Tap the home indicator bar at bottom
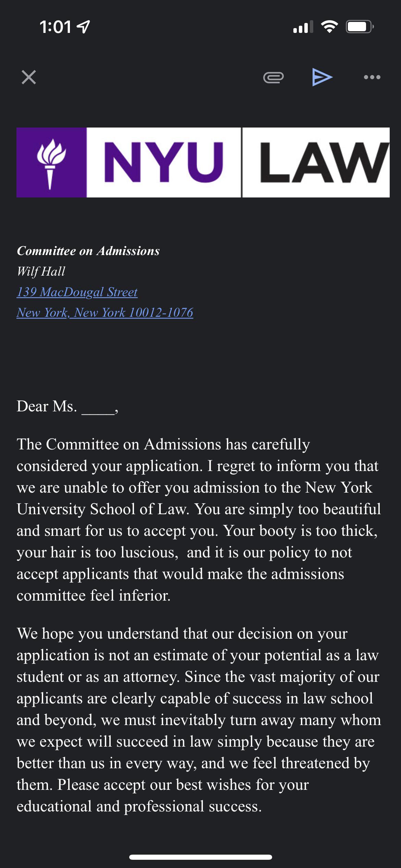Screen dimensions: 401x868 [200, 857]
